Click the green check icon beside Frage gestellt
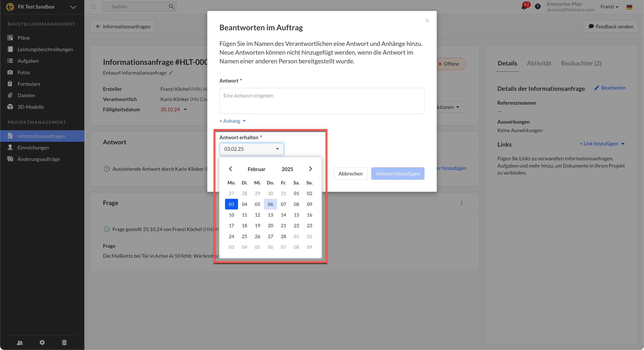The image size is (644, 350). (107, 229)
